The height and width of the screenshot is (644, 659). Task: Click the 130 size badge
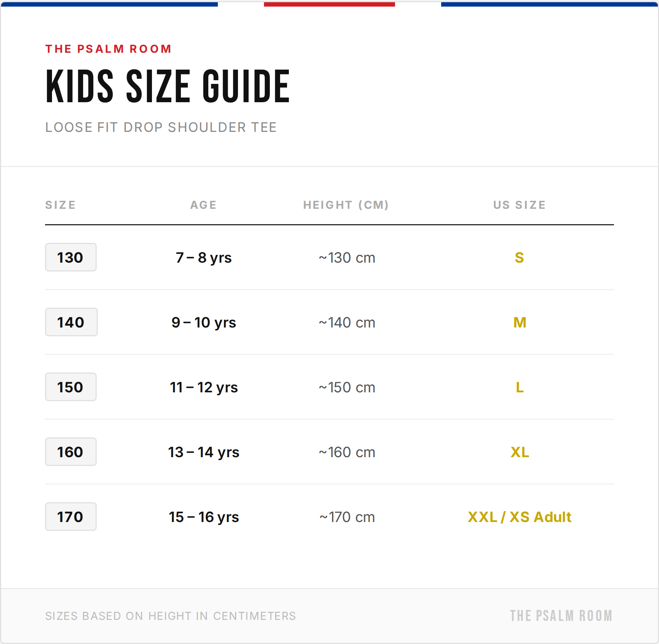(x=71, y=257)
